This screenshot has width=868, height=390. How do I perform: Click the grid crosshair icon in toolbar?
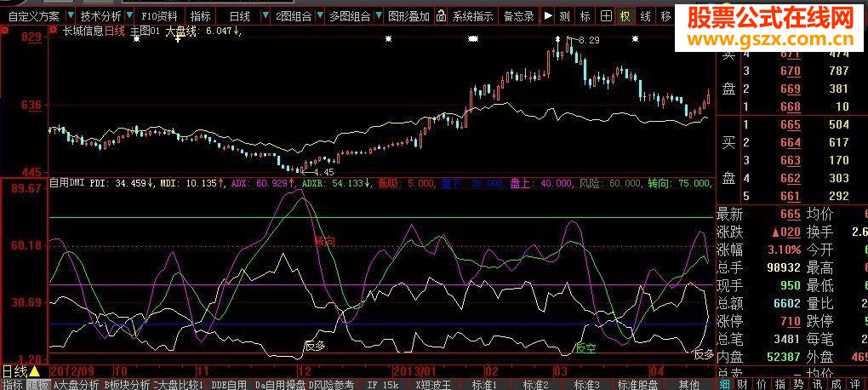tap(606, 16)
